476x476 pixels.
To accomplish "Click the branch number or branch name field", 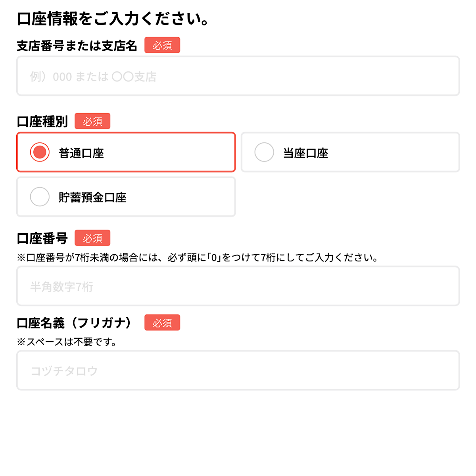I will [238, 76].
